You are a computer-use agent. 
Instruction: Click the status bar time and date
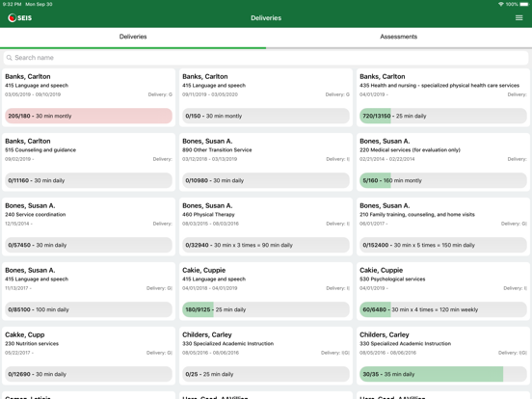pyautogui.click(x=28, y=4)
